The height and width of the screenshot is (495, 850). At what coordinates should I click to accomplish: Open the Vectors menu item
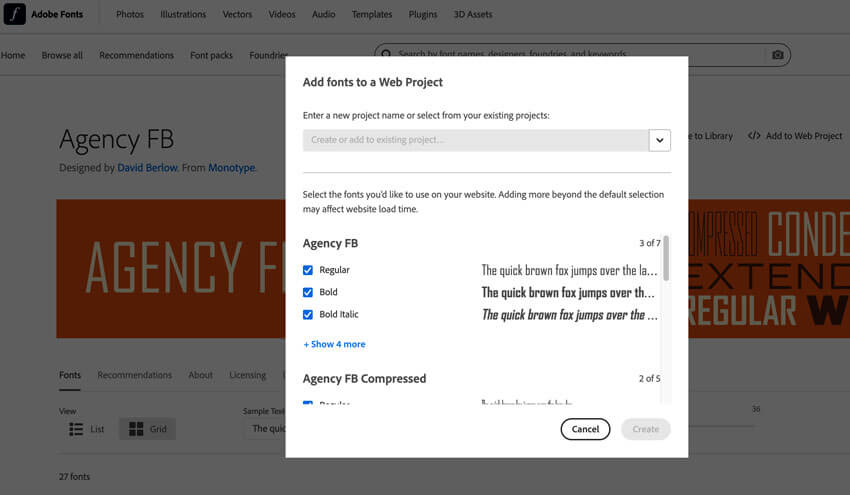pyautogui.click(x=237, y=14)
